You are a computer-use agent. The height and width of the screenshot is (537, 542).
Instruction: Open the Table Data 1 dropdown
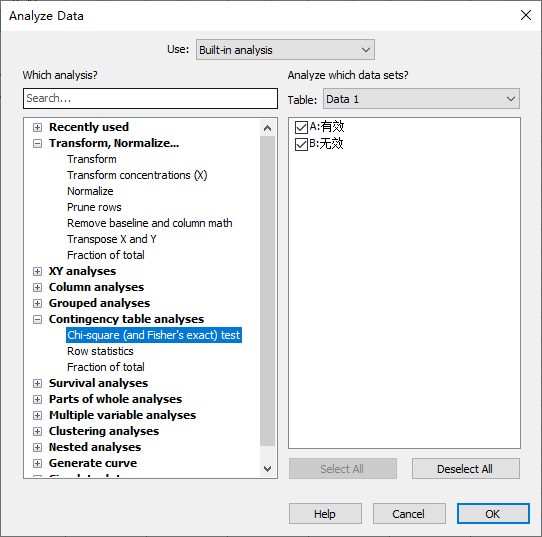[421, 99]
